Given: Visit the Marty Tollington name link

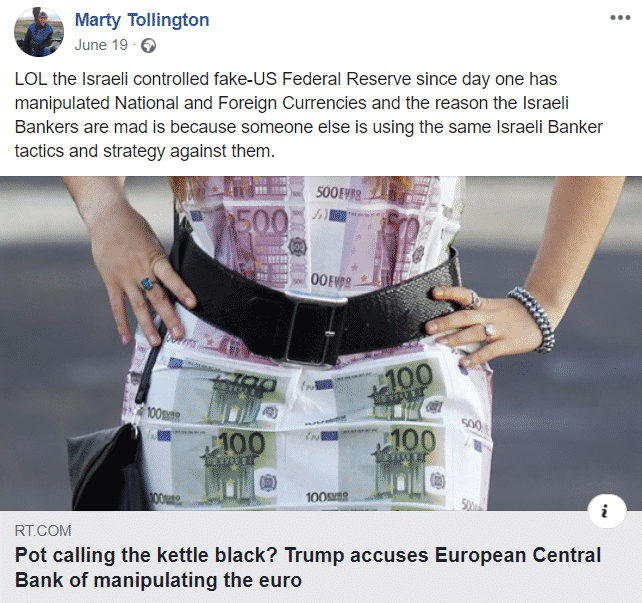Looking at the screenshot, I should point(142,20).
